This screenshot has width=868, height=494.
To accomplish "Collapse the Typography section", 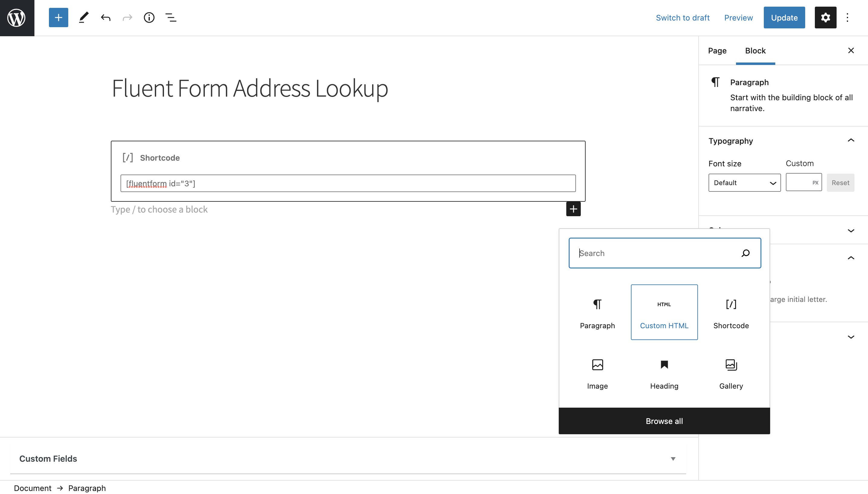I will 851,140.
